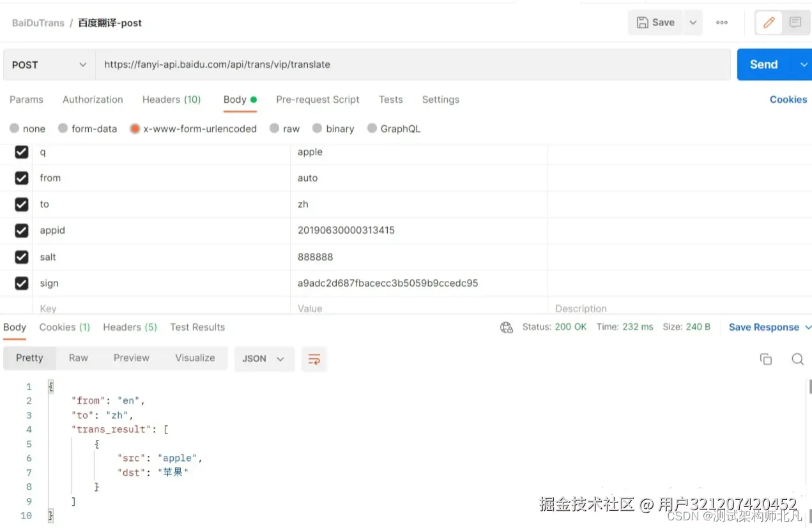This screenshot has width=812, height=528.
Task: Switch to Raw response view
Action: [79, 358]
